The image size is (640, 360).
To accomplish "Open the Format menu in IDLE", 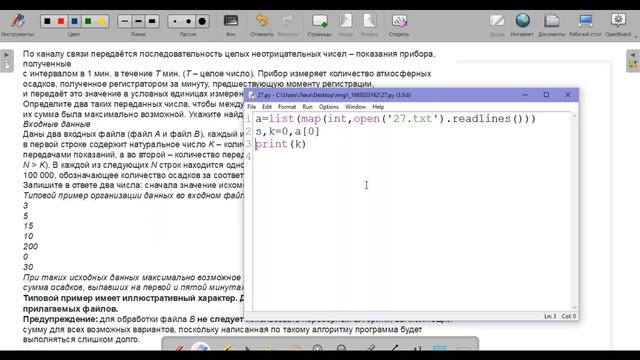I will pos(287,107).
